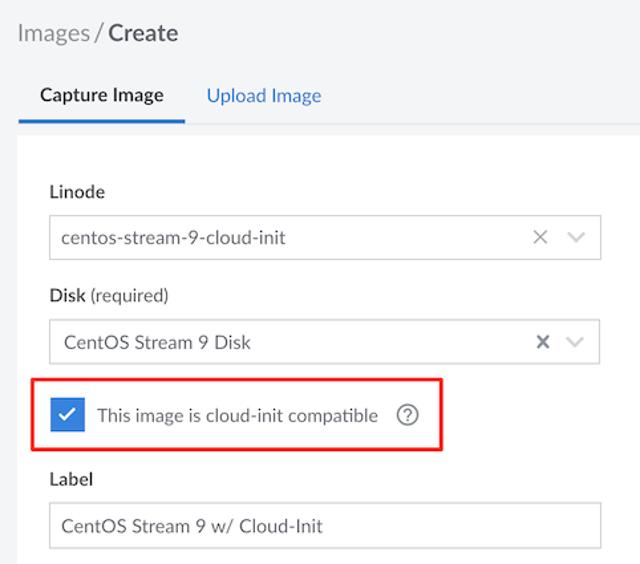Click the Create breadcrumb heading
640x564 pixels.
point(143,33)
